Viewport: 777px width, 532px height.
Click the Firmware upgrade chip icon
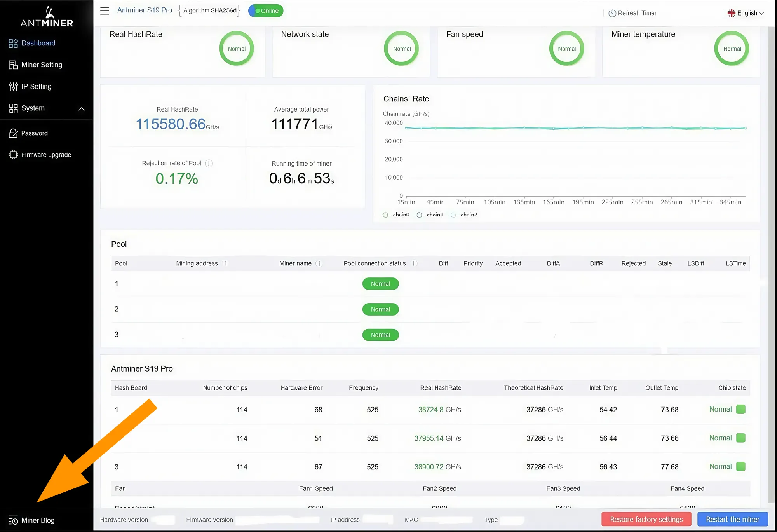(13, 155)
